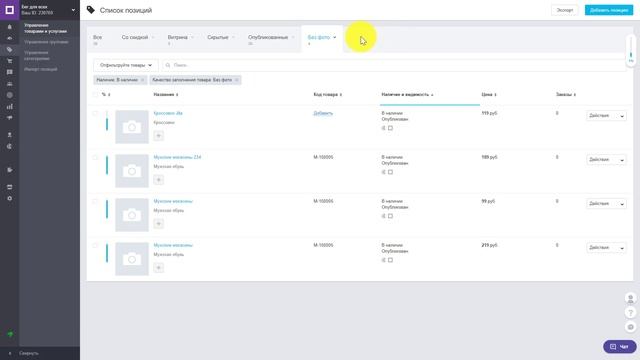Click the tag icon for products in the sidebar
The width and height of the screenshot is (640, 360).
click(x=9, y=49)
